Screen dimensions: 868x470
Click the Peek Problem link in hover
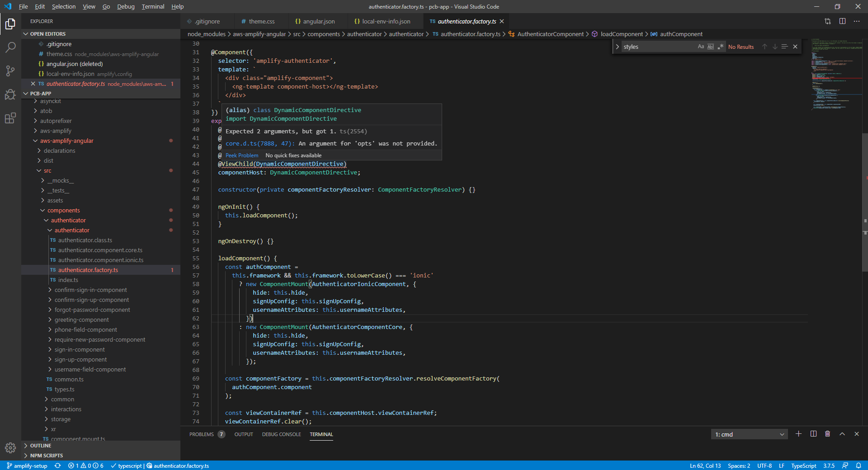(242, 155)
